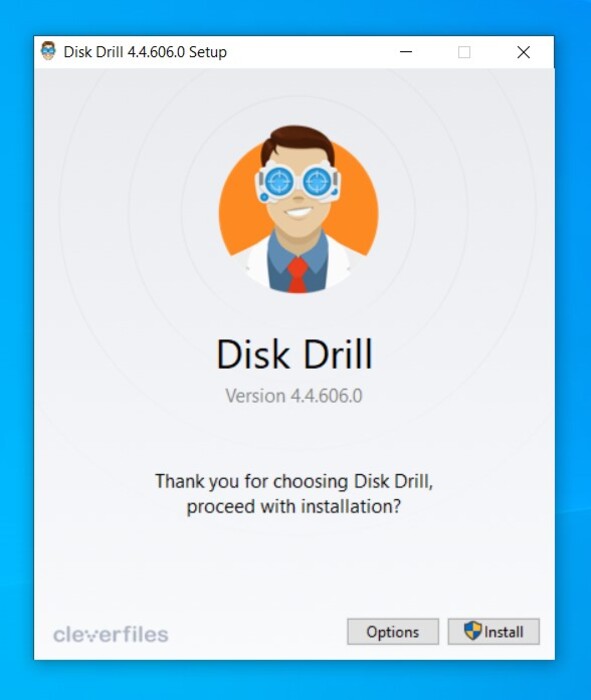
Task: Click the Disk Drill title bar icon
Action: 48,51
